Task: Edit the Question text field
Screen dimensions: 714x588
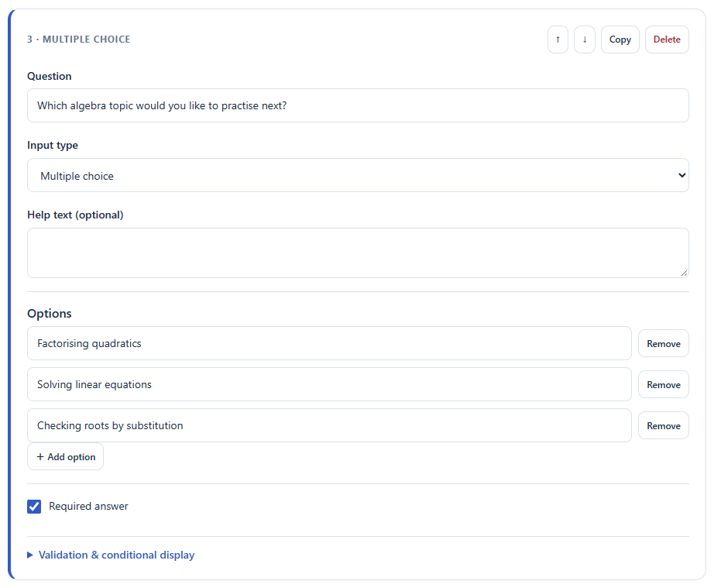Action: 358,105
